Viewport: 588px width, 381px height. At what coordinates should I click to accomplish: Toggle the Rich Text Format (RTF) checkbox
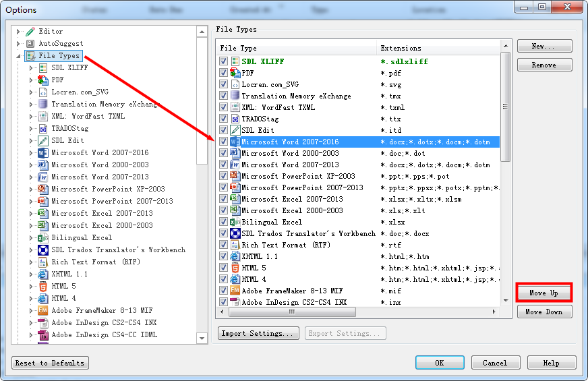coord(224,245)
